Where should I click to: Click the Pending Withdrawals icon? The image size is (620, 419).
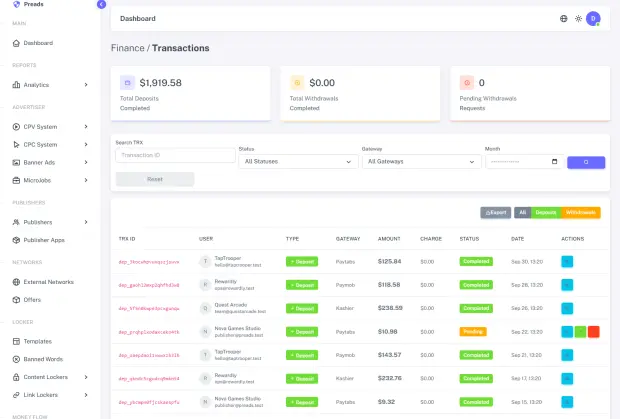pyautogui.click(x=467, y=83)
